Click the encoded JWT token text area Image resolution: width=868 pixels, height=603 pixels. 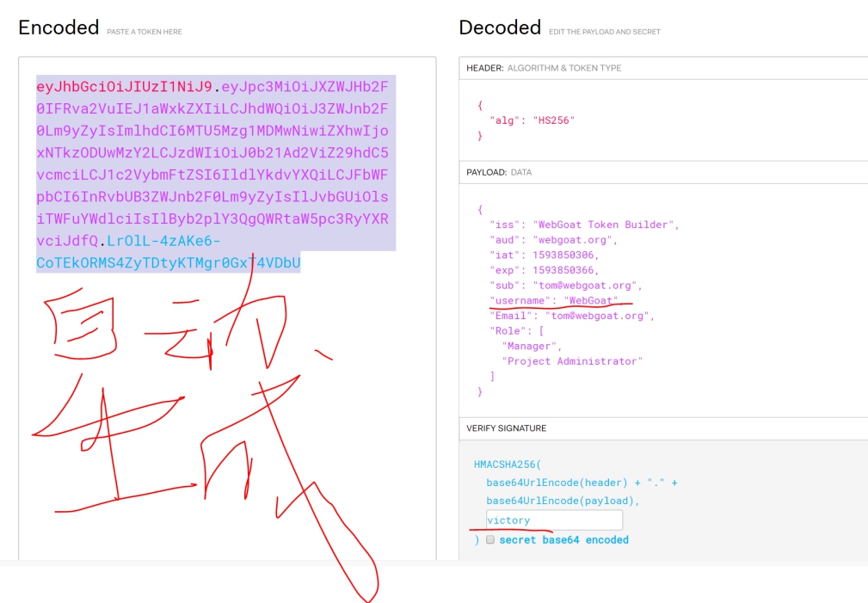tap(227, 308)
